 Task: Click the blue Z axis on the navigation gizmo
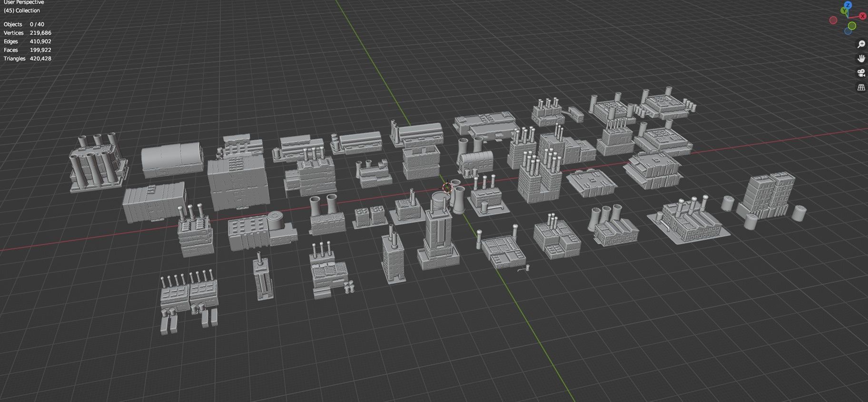point(848,5)
